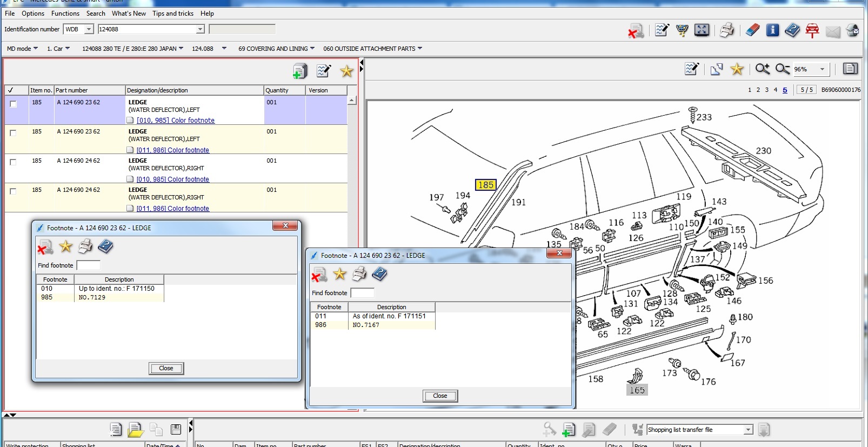Click the printer icon in the left Footnote dialog
This screenshot has width=868, height=447.
tap(85, 247)
